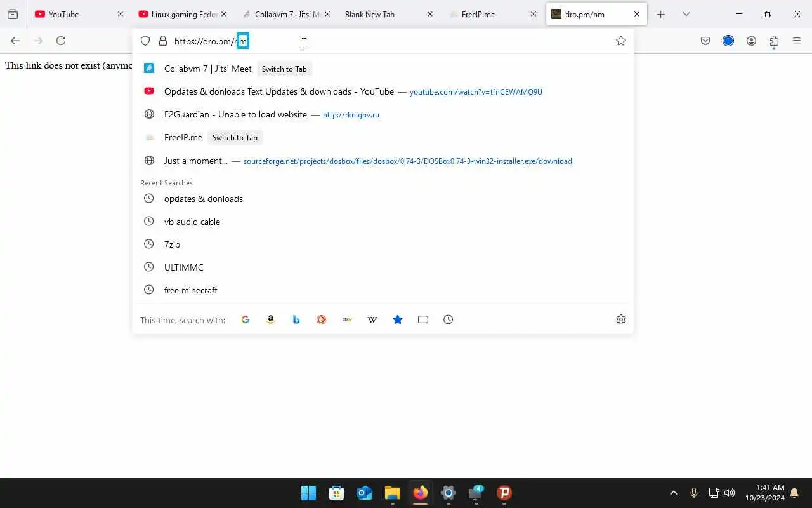
Task: Open Outlook from taskbar
Action: click(365, 493)
